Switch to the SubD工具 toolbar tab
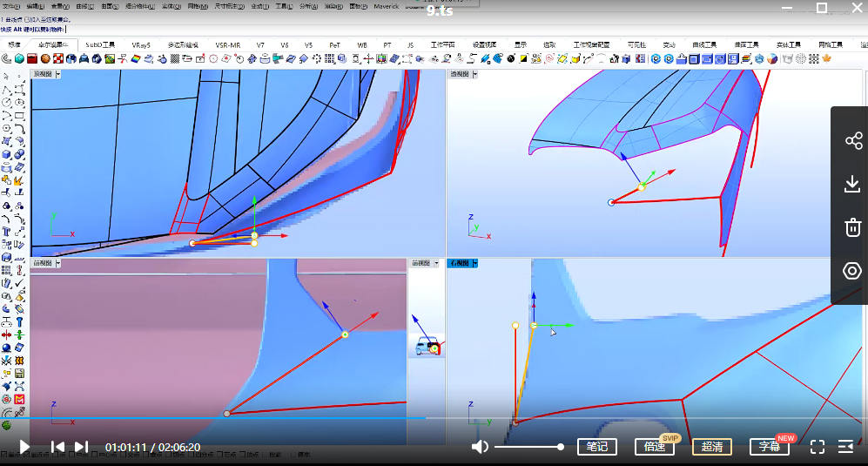The width and height of the screenshot is (868, 466). coord(99,44)
